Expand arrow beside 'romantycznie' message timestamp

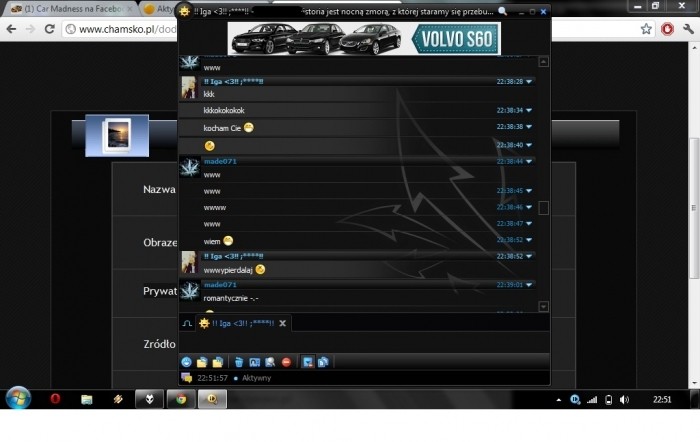529,285
